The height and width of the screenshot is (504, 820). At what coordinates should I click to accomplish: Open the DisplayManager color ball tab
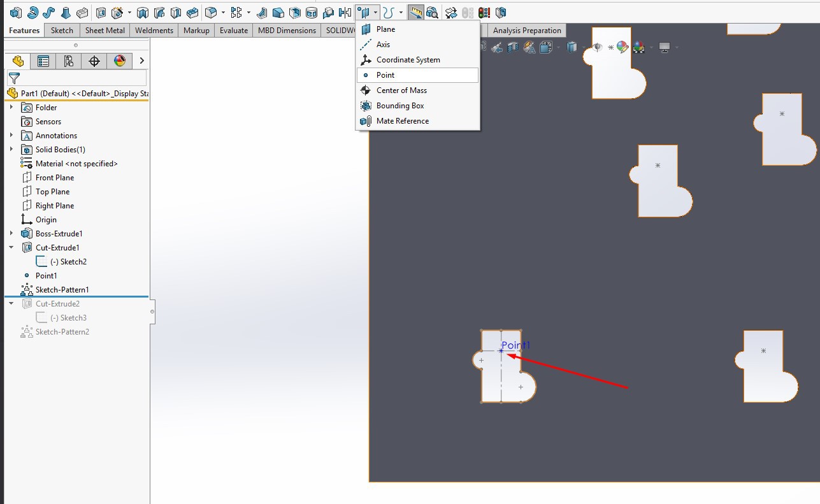pyautogui.click(x=120, y=61)
